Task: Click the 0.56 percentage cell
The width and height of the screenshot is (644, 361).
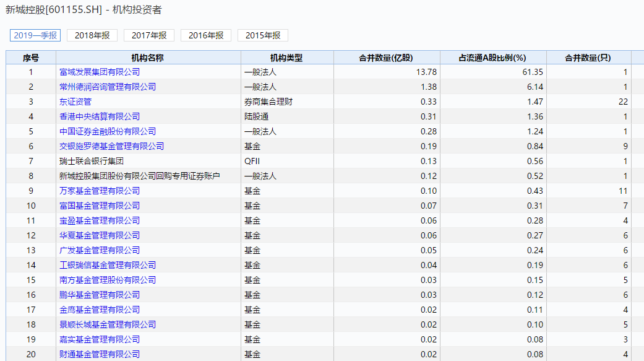Action: click(x=493, y=161)
